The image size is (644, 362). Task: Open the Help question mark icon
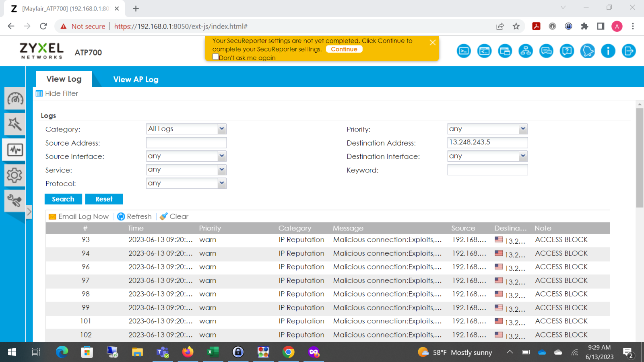[x=567, y=51]
